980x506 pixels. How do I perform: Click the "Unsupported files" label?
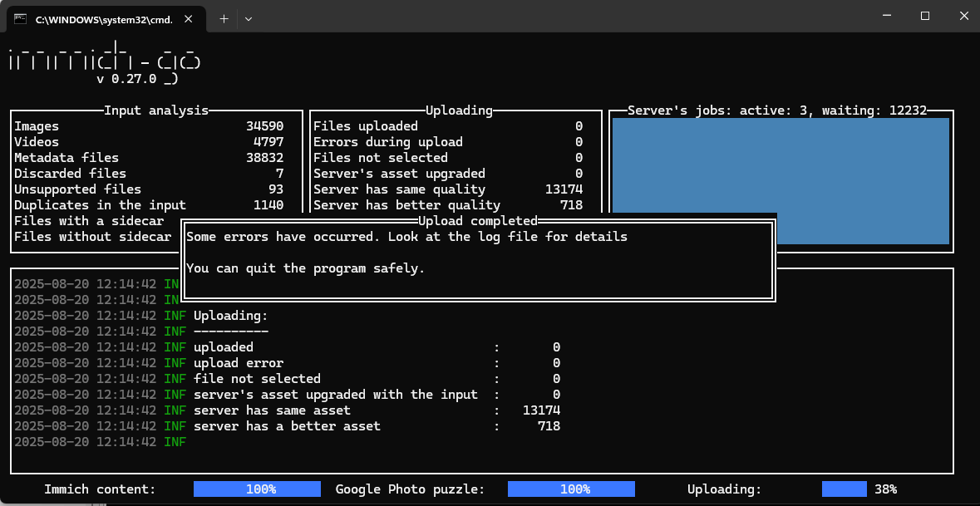[x=77, y=189]
